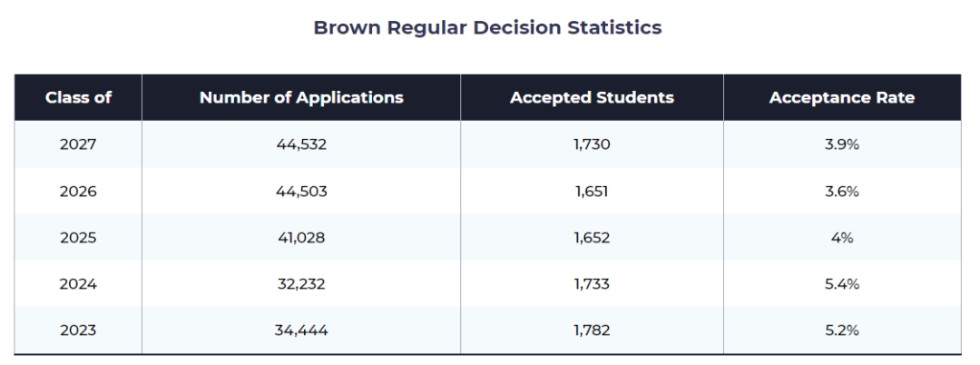
Task: Click the Number of Applications column header
Action: click(301, 98)
